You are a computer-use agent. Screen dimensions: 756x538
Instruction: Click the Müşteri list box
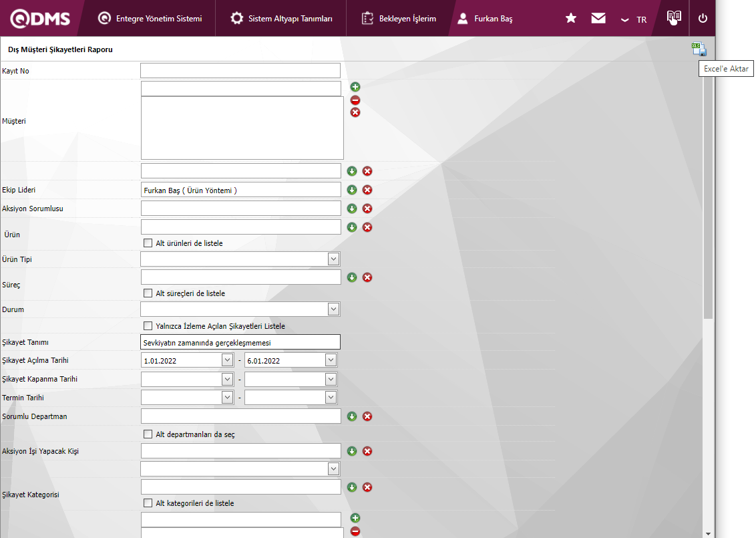point(242,128)
